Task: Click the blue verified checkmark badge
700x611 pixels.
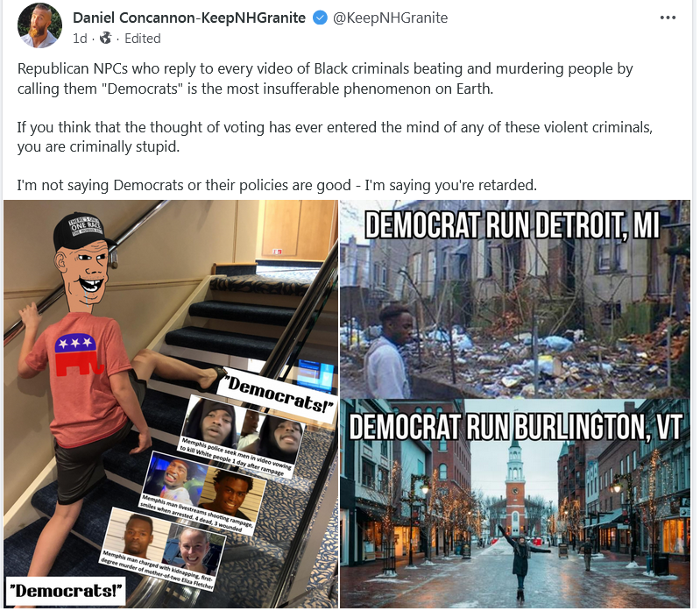Action: pyautogui.click(x=320, y=18)
